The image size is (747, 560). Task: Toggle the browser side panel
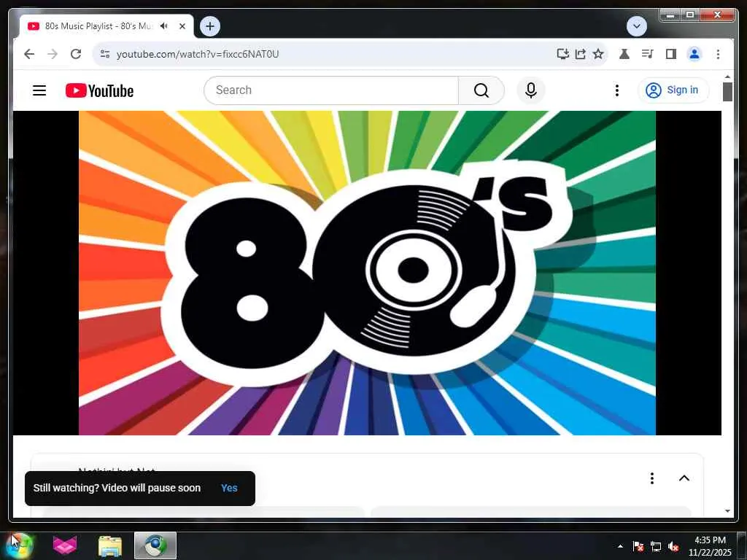[671, 54]
